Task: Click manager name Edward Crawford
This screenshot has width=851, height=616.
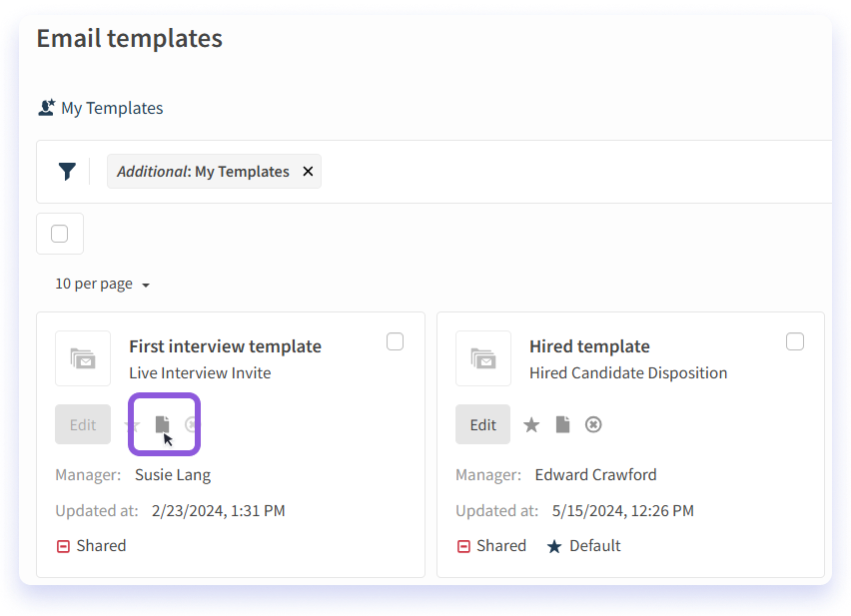Action: pyautogui.click(x=595, y=475)
